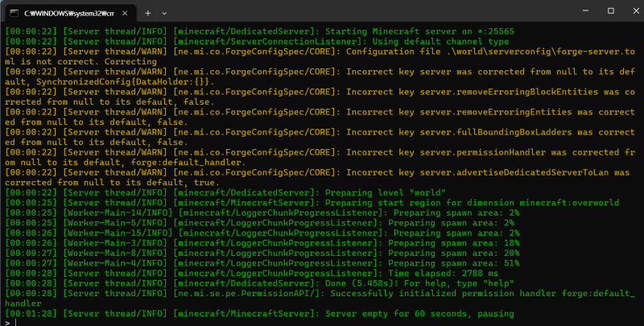Click the server.removeErroringBlockEntities warning line
The width and height of the screenshot is (644, 326).
pos(320,97)
